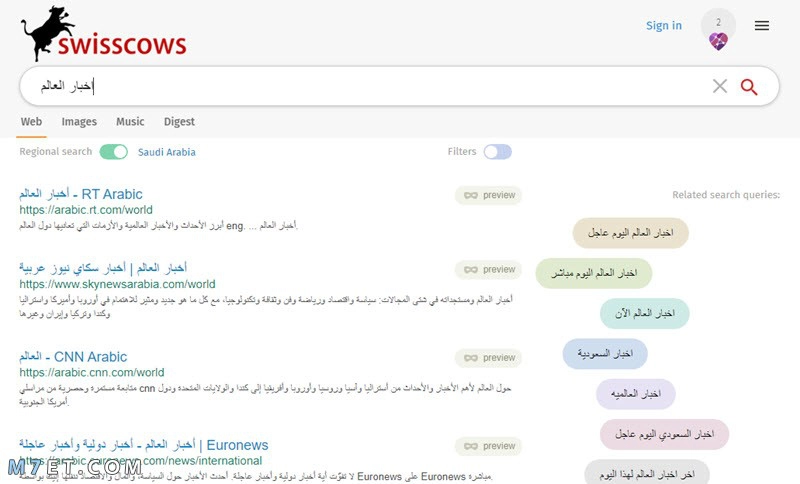Click the red magnifier search icon

click(748, 87)
